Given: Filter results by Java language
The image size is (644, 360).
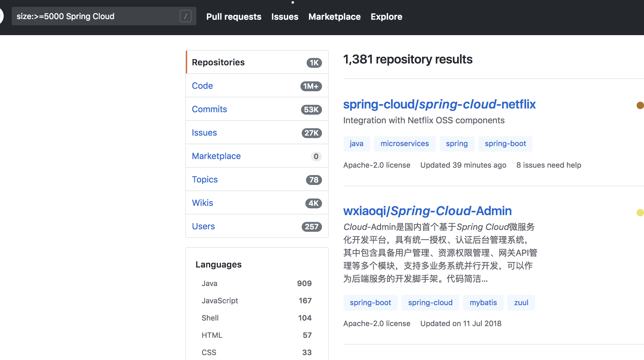Looking at the screenshot, I should coord(209,283).
